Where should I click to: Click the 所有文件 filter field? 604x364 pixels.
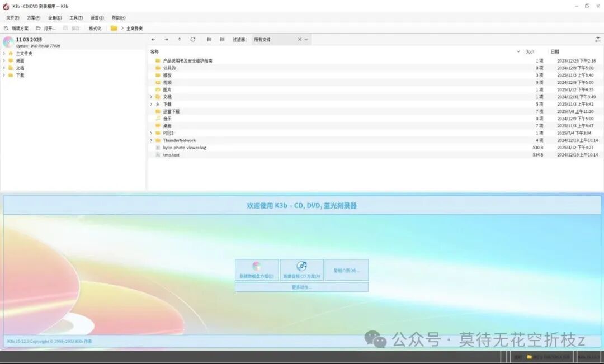tap(274, 39)
